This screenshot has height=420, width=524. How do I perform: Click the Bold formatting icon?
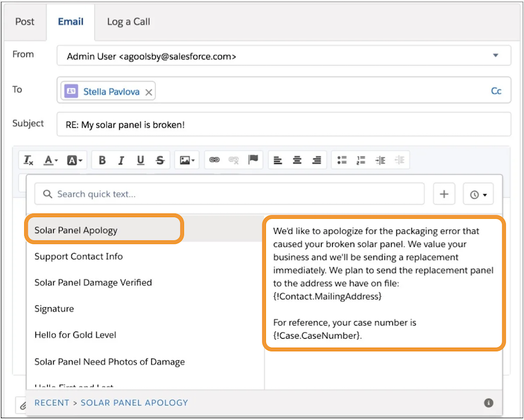click(102, 161)
